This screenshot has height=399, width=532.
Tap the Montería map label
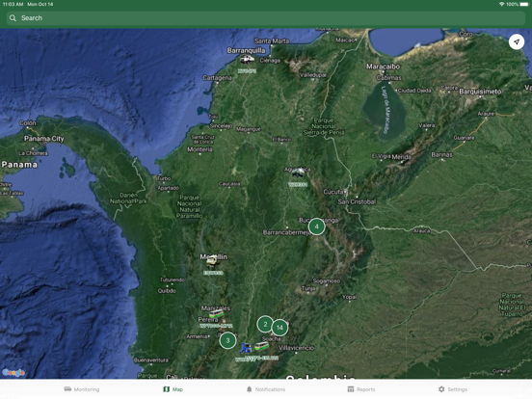click(x=199, y=149)
